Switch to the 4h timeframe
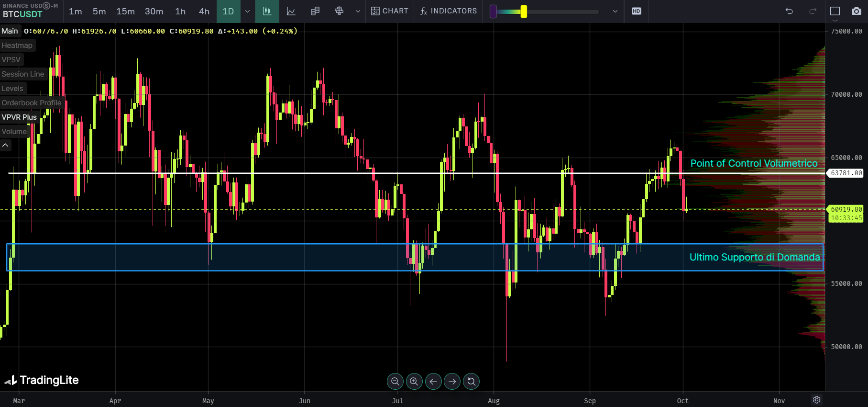The image size is (868, 407). [204, 11]
